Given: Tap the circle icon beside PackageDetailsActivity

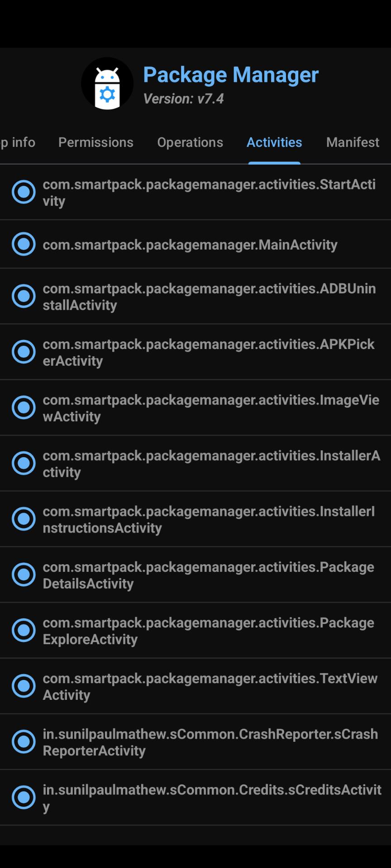Looking at the screenshot, I should tap(24, 574).
